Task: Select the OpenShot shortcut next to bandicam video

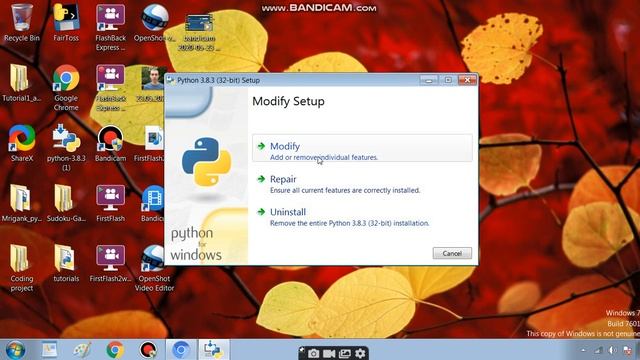Action: pyautogui.click(x=155, y=23)
